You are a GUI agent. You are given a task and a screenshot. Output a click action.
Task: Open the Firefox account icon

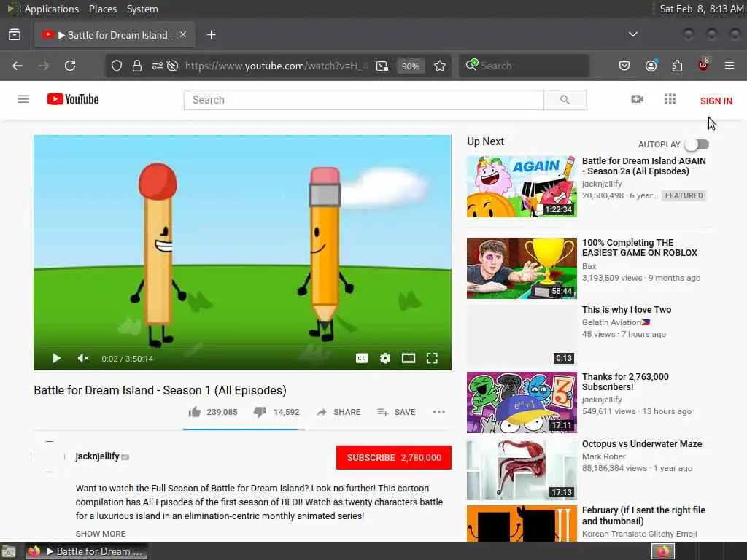pos(651,66)
